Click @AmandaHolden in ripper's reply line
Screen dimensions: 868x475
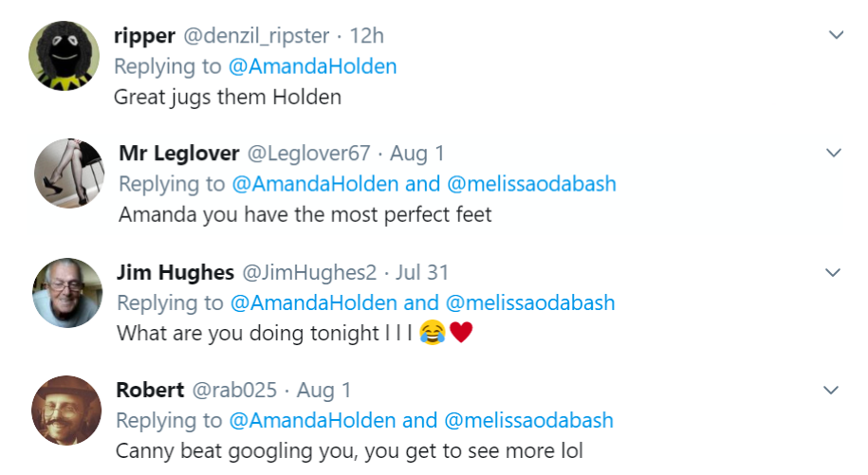click(313, 66)
